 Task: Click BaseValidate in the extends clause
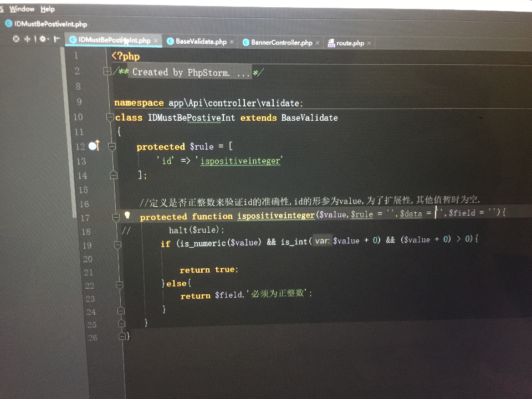[309, 118]
